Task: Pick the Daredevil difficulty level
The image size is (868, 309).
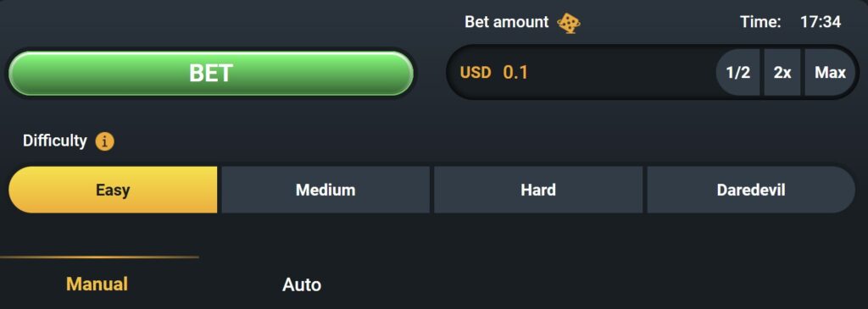Action: (751, 190)
